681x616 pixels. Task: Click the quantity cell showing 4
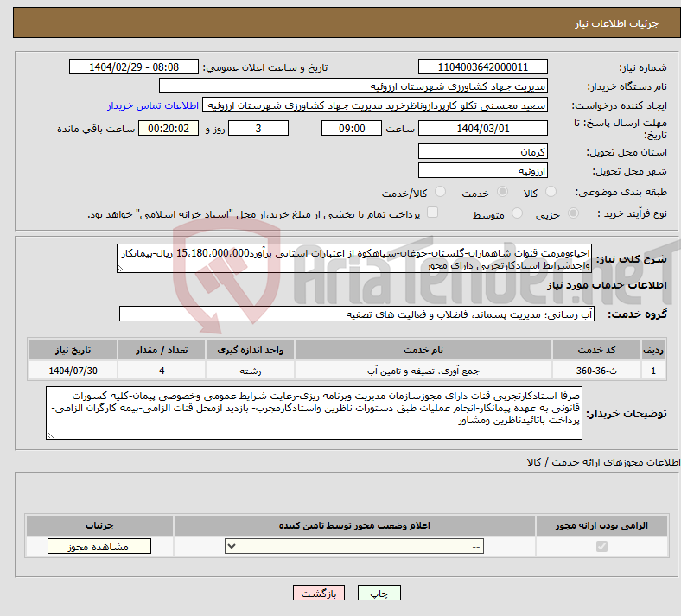point(162,371)
